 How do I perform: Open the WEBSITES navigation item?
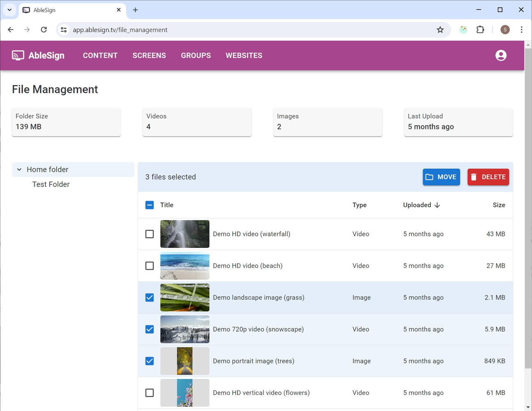click(244, 55)
